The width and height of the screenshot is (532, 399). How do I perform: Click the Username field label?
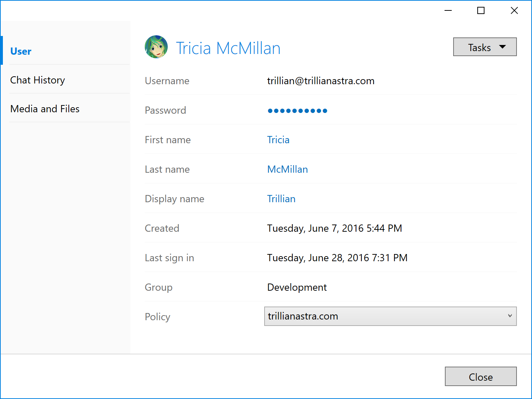(x=167, y=81)
